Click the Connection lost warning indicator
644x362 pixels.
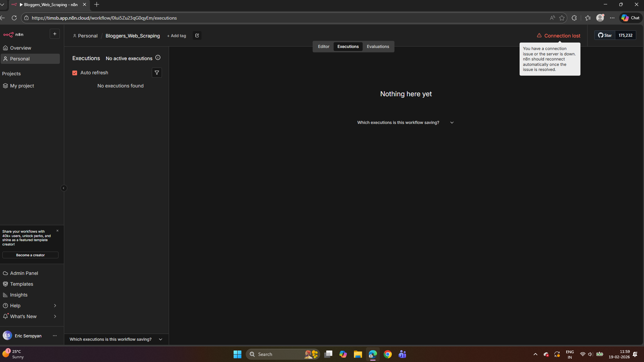click(558, 35)
